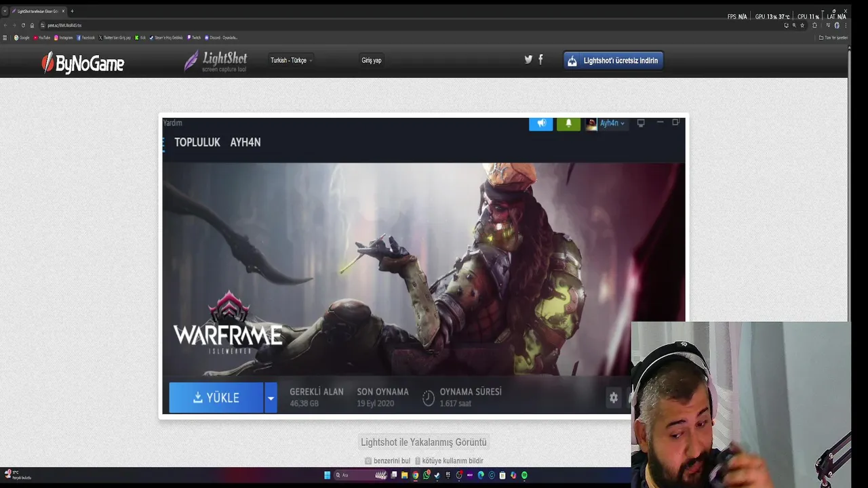Open the page zoom magnifier icon
The width and height of the screenshot is (868, 488).
click(794, 25)
